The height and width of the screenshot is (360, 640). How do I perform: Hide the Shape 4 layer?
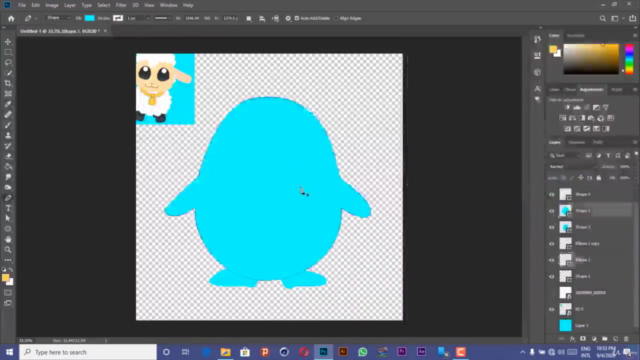click(x=551, y=195)
